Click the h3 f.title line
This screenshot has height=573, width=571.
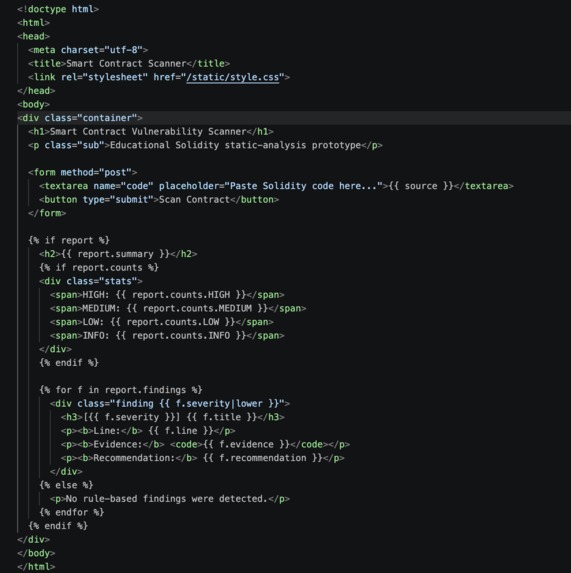click(x=172, y=417)
